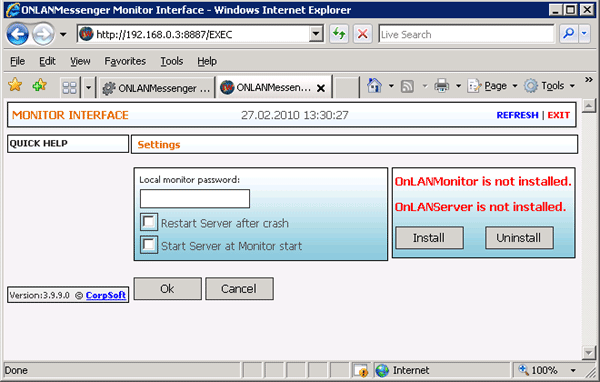
Task: Click the Forward navigation arrow
Action: click(x=43, y=34)
